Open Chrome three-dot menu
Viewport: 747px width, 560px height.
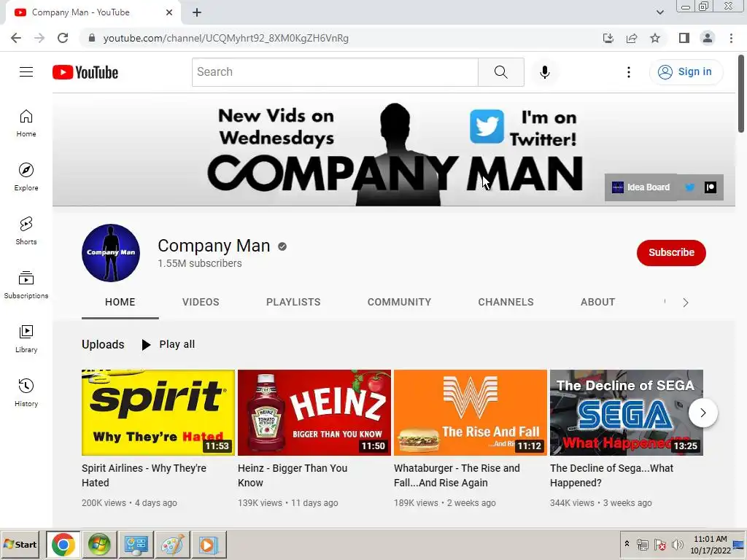click(731, 38)
